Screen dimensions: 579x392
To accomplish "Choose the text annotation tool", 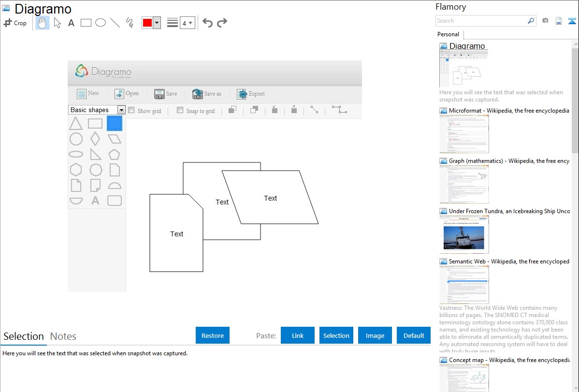I will pos(71,23).
